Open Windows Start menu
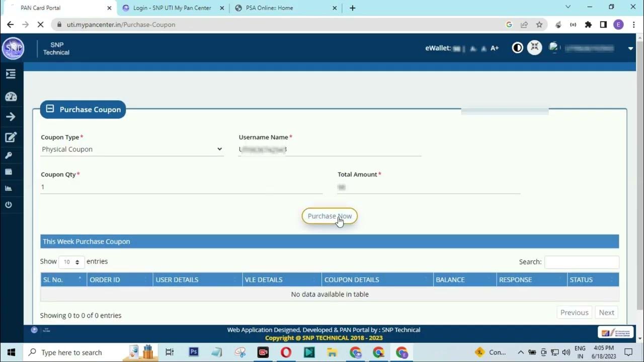The height and width of the screenshot is (362, 644). (11, 352)
